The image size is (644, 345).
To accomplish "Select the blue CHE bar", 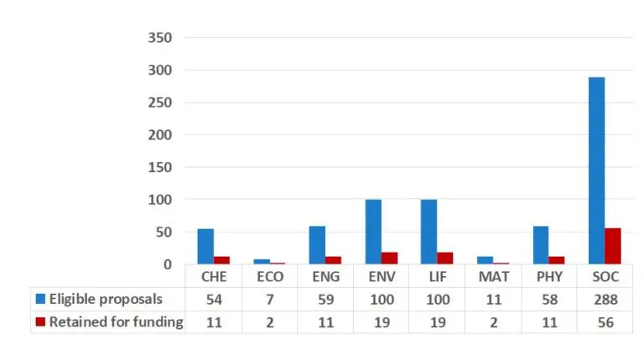I will pos(205,246).
